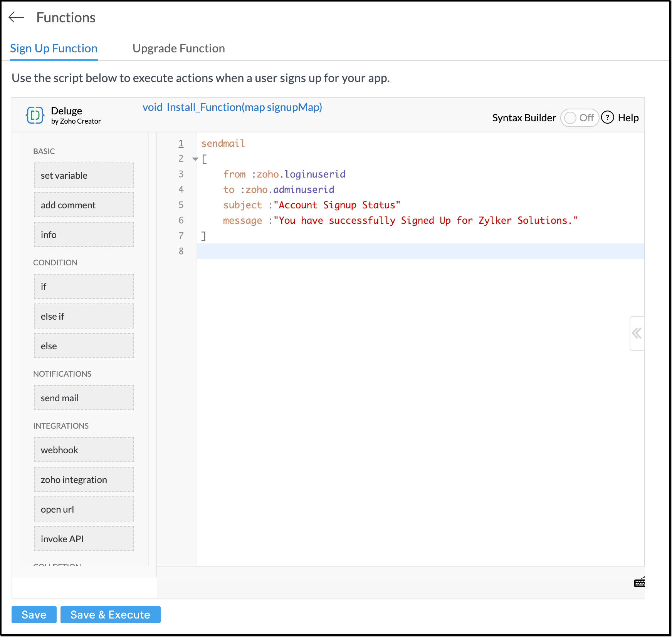Choose the add comment block
672x637 pixels.
click(84, 205)
